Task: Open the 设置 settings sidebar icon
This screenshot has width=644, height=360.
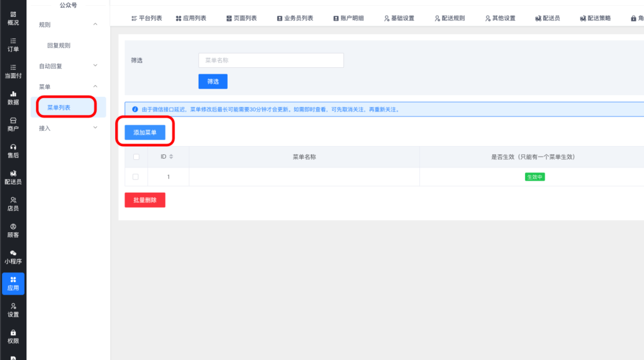Action: click(13, 310)
